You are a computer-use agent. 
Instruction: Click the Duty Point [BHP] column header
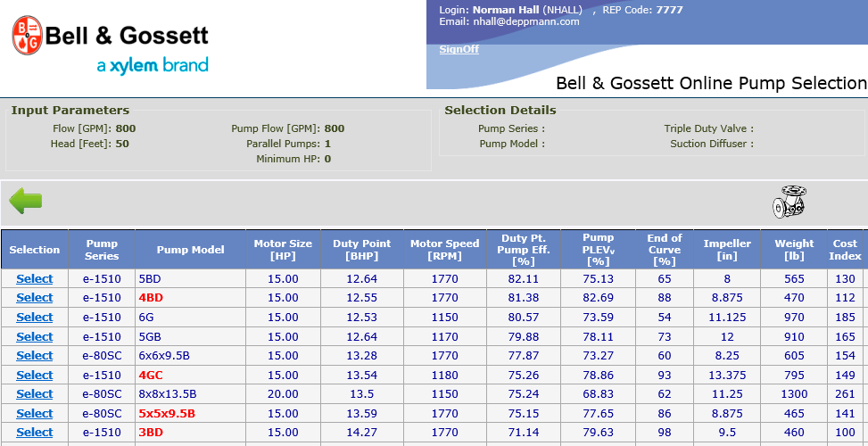(361, 250)
